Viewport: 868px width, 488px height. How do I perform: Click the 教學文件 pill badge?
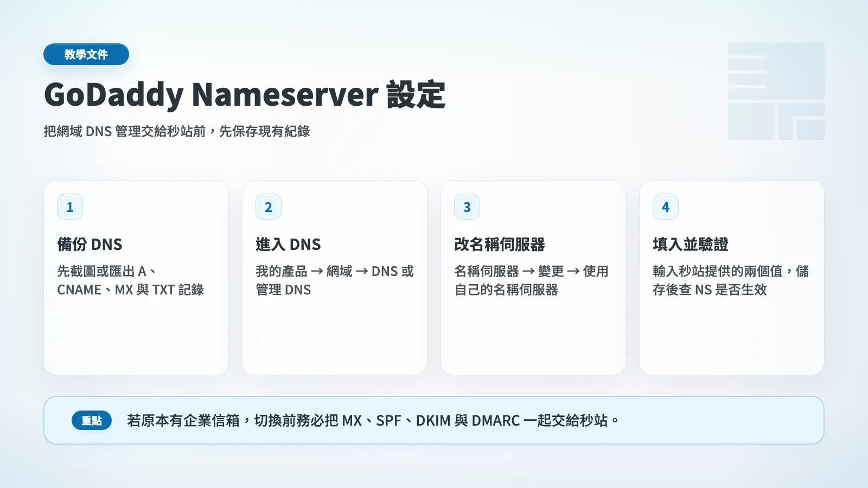pyautogui.click(x=86, y=54)
